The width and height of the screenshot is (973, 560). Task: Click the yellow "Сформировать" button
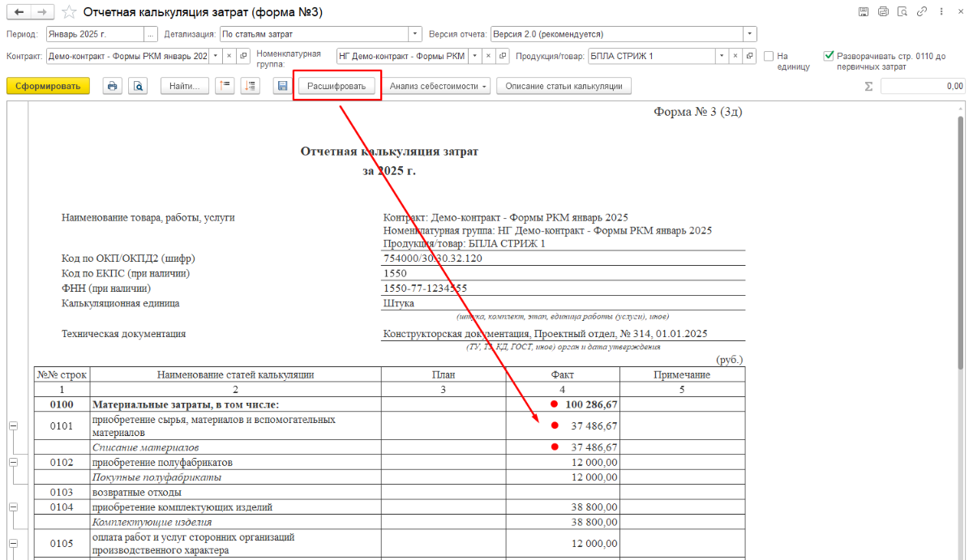pos(48,86)
